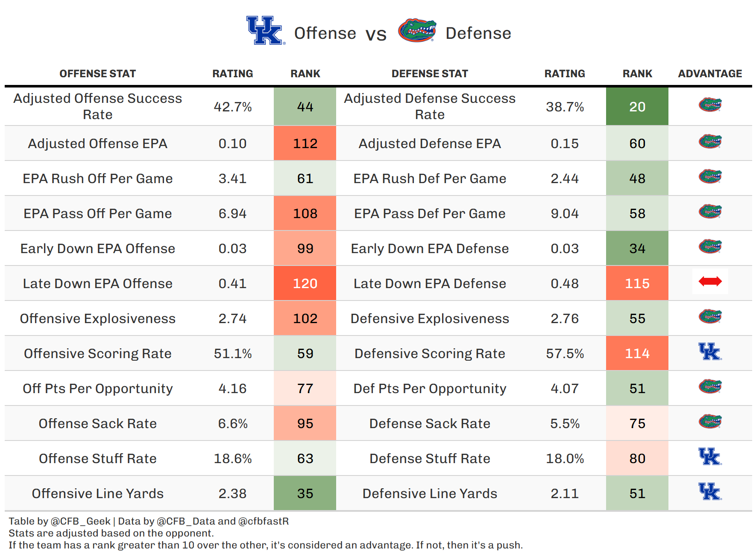Click the Florida Gators logo in the title
756x560 pixels.
[417, 31]
